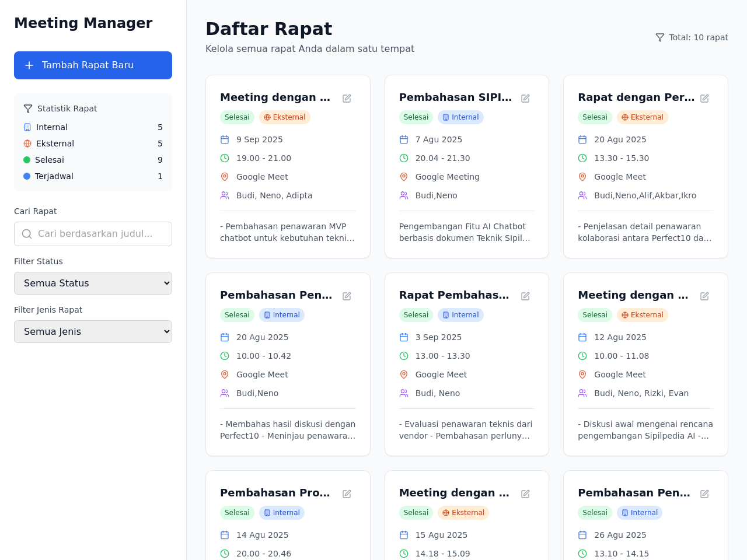
Task: Click the Eksternal badge on 12 Agu 2025 card
Action: pyautogui.click(x=643, y=315)
